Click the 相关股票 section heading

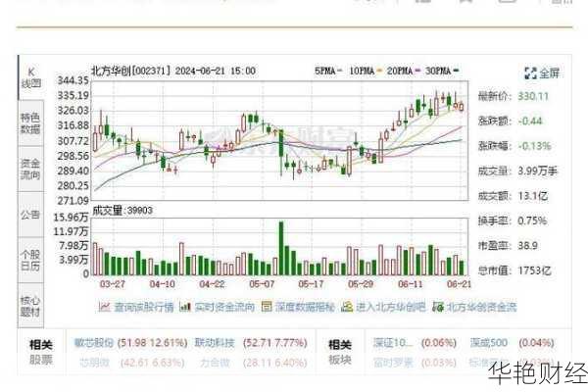coord(41,352)
